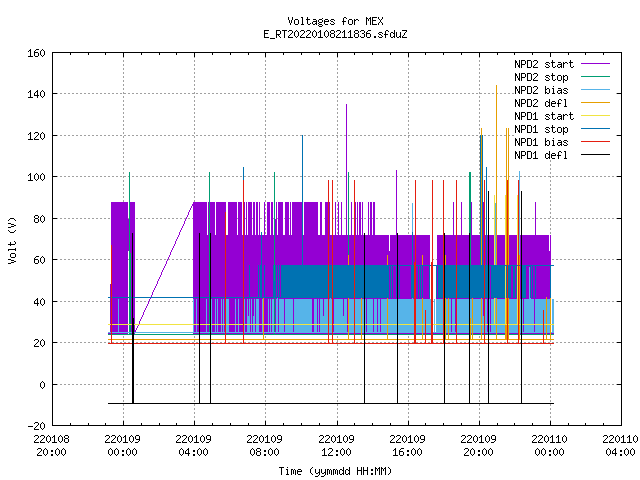Click the y-axis tick label 140
The image size is (640, 480).
[x=36, y=94]
